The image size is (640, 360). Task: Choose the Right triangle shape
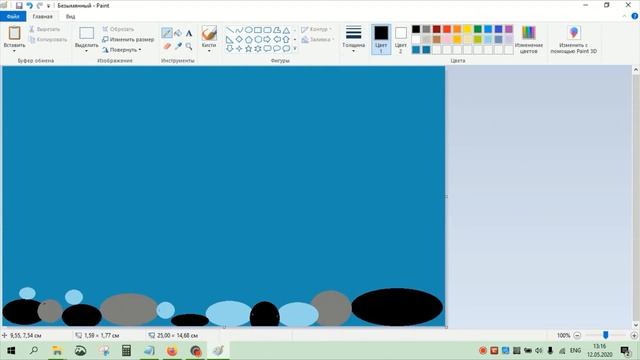pos(230,40)
